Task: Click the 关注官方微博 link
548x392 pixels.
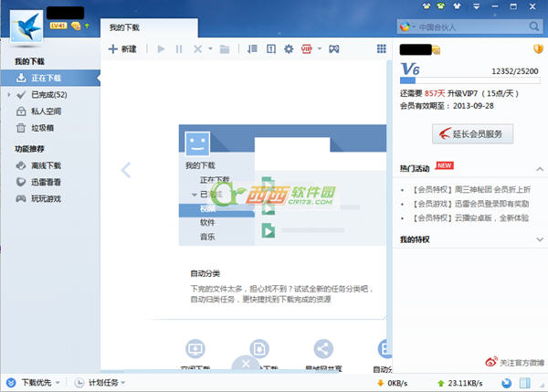Action: tap(515, 362)
